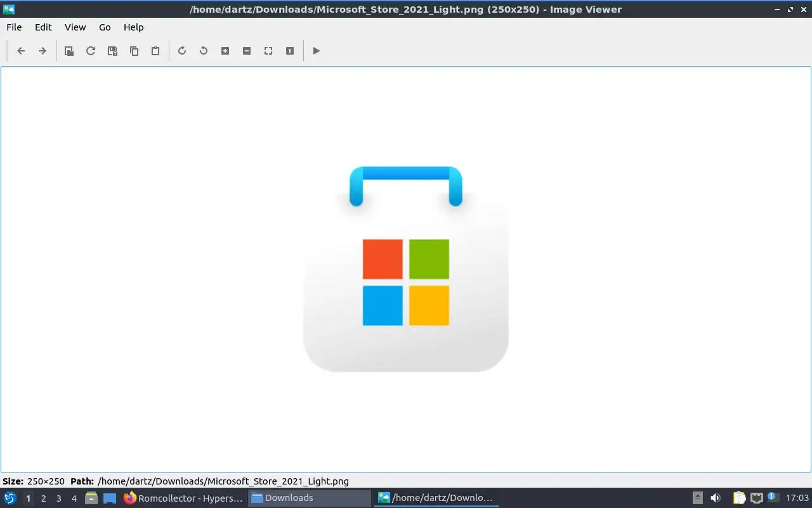
Task: Switch to the Romcollector Firefox window
Action: pos(183,498)
